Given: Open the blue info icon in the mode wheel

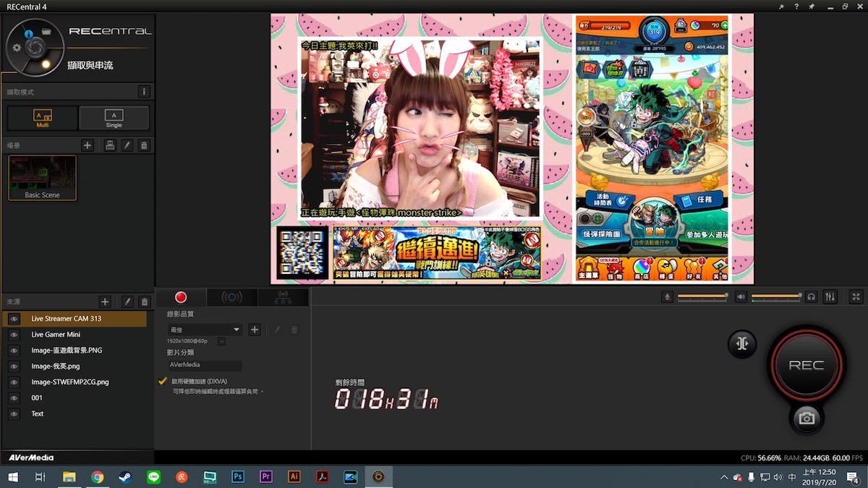Looking at the screenshot, I should pyautogui.click(x=28, y=34).
